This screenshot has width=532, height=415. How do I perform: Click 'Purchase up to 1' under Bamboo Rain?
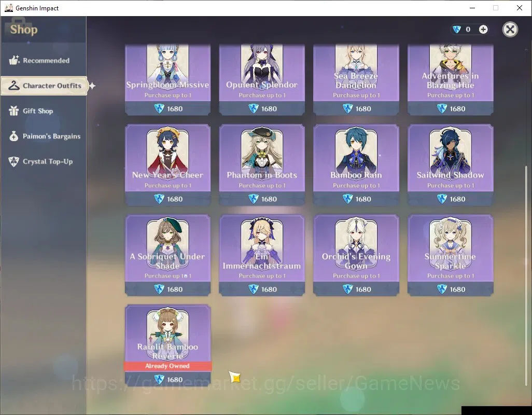pyautogui.click(x=356, y=186)
